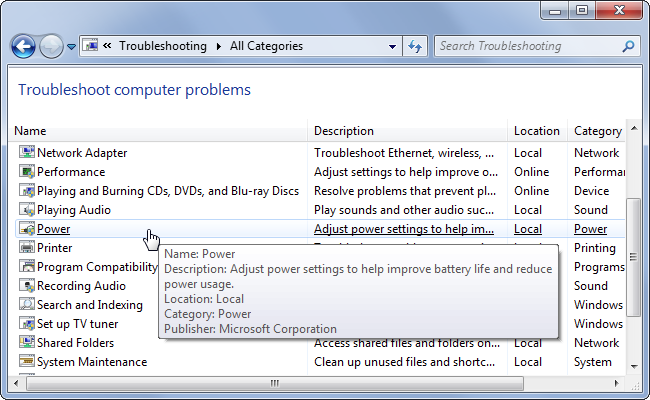The height and width of the screenshot is (400, 650).
Task: Click the vertical scrollbar thumb
Action: tap(634, 257)
